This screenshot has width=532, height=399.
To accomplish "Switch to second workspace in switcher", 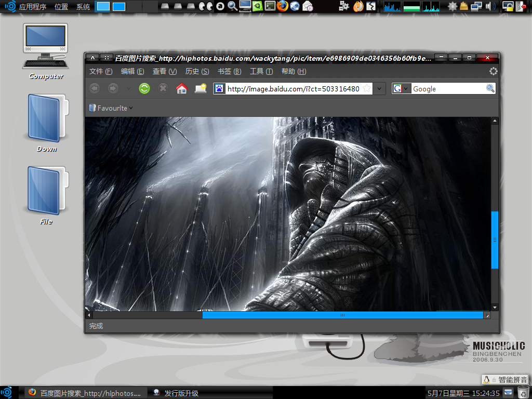I will [x=119, y=6].
